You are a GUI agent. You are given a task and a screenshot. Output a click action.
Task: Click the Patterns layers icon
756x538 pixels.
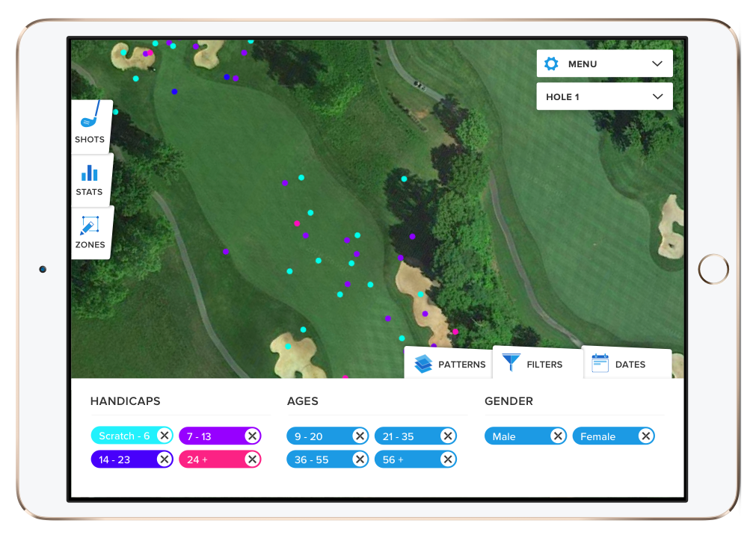coord(424,364)
